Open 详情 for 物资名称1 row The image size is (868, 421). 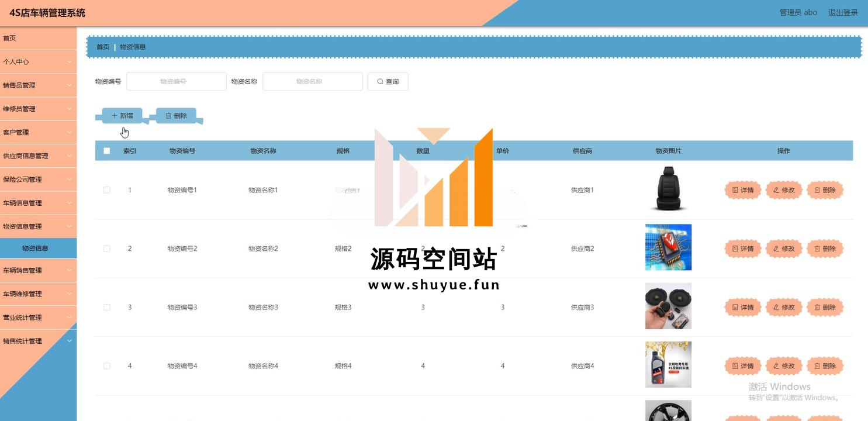[743, 190]
